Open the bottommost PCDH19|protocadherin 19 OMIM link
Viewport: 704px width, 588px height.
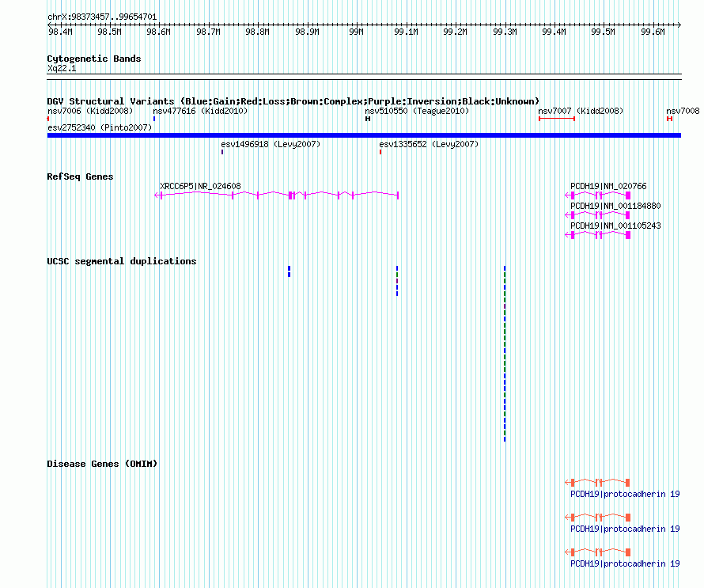(x=625, y=563)
